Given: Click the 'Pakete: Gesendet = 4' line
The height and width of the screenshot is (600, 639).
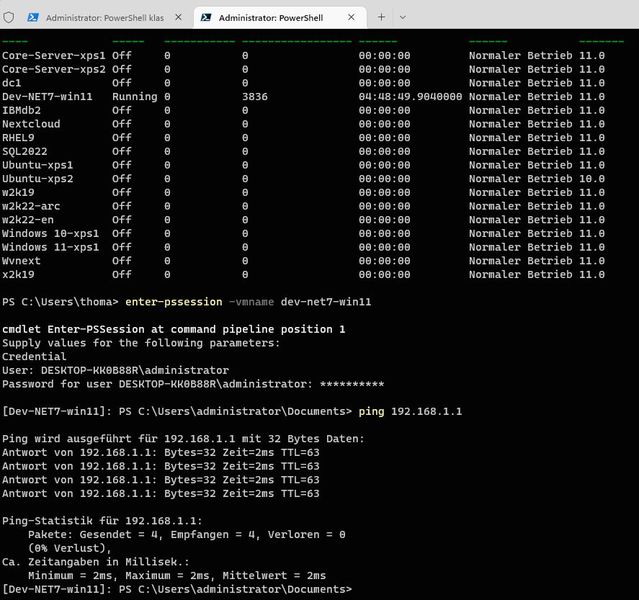Looking at the screenshot, I should pos(187,534).
